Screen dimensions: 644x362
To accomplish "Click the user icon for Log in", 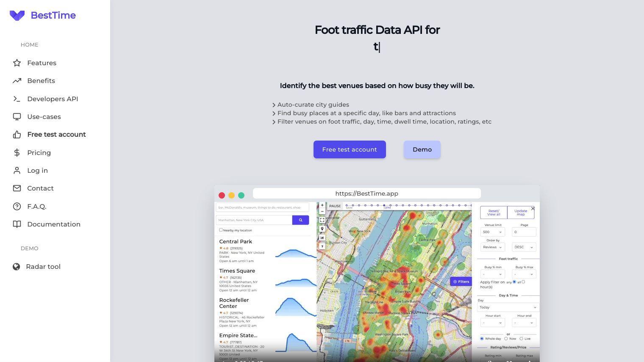I will tap(17, 170).
